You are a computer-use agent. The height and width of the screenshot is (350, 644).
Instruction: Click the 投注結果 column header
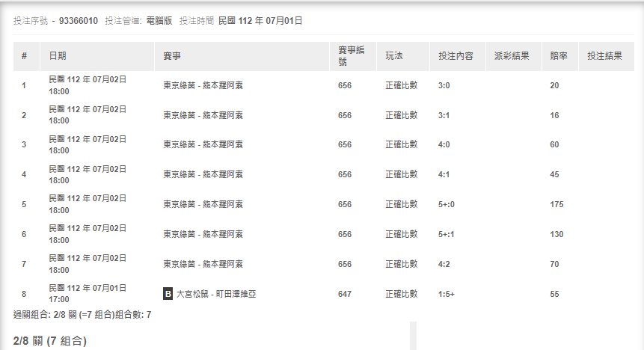point(605,56)
